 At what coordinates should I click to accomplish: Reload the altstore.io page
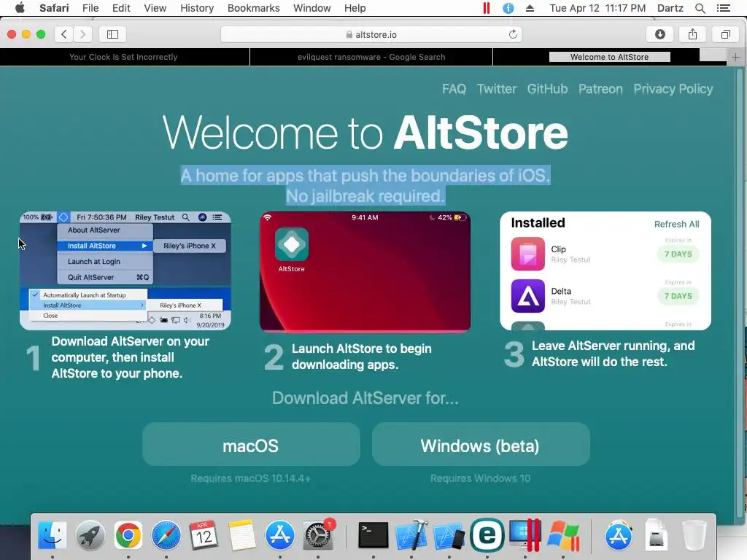(513, 34)
